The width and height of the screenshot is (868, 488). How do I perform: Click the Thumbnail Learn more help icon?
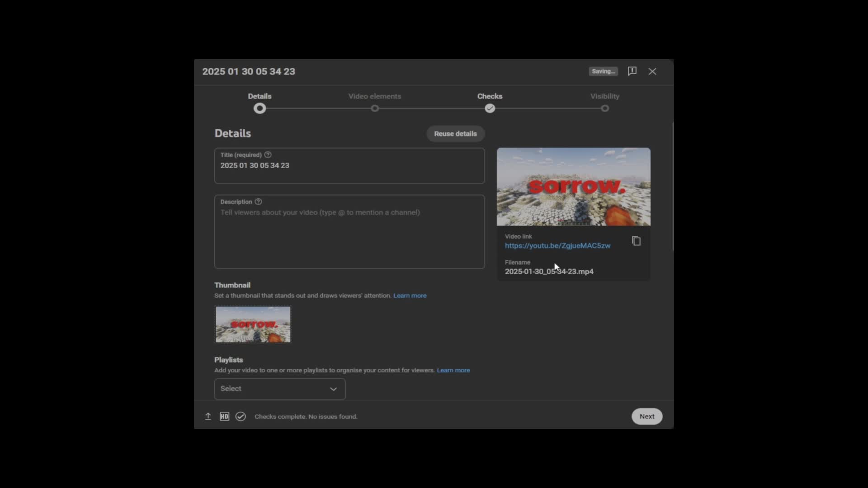pos(410,296)
